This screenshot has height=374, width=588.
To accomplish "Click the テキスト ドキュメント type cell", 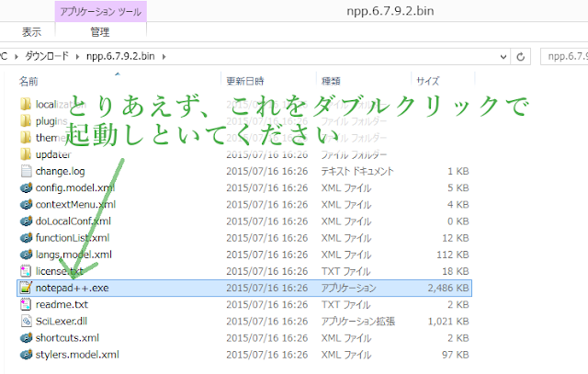I will tap(357, 171).
